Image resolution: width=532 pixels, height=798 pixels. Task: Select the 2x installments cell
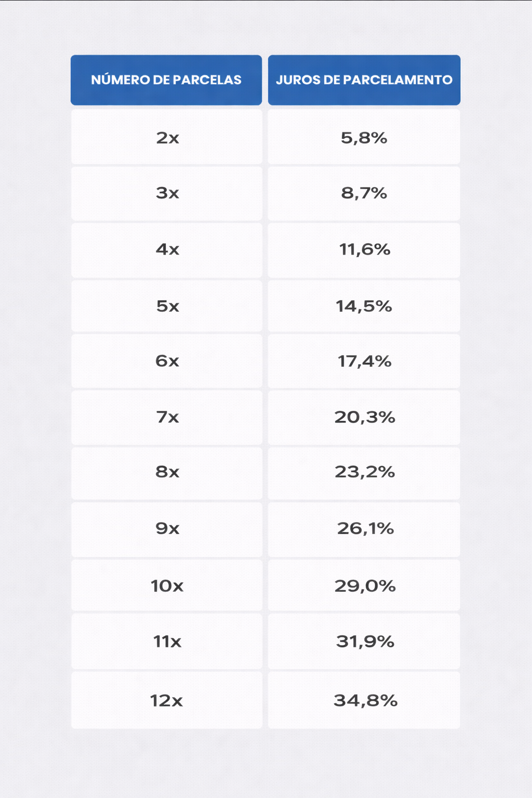(x=167, y=138)
